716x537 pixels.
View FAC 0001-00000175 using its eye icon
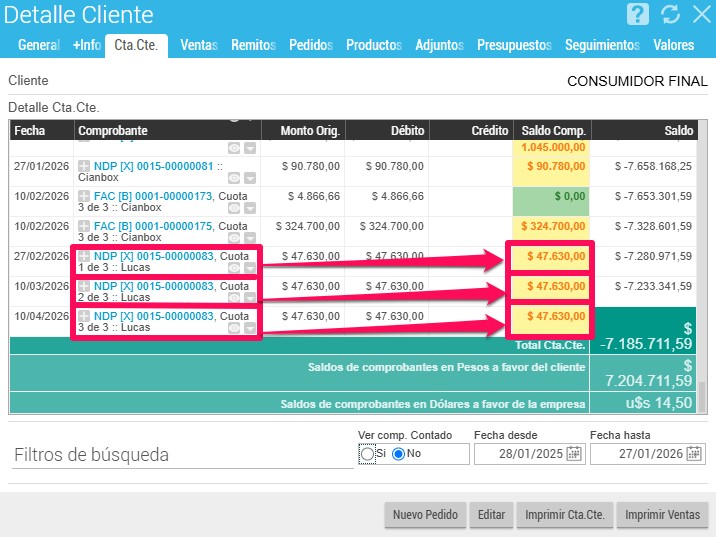[x=234, y=238]
